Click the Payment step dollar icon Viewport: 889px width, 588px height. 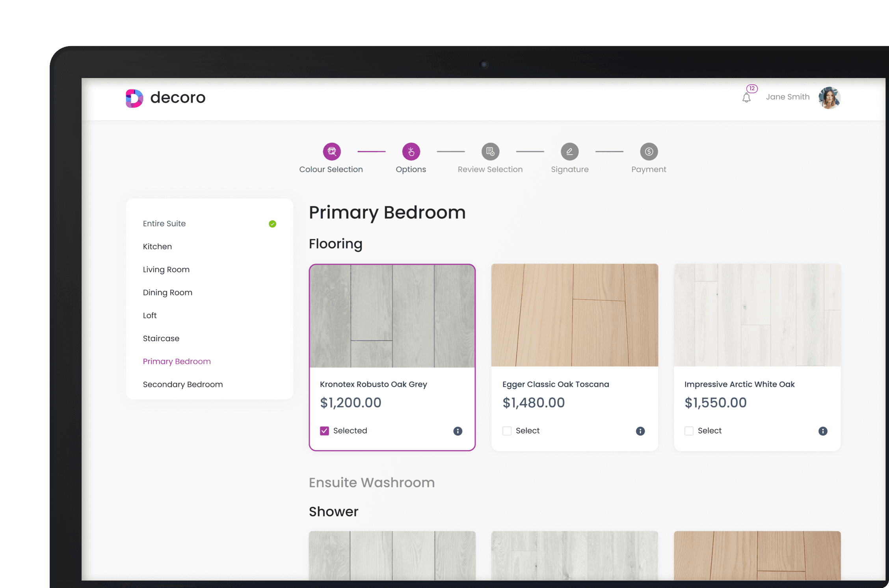[649, 151]
